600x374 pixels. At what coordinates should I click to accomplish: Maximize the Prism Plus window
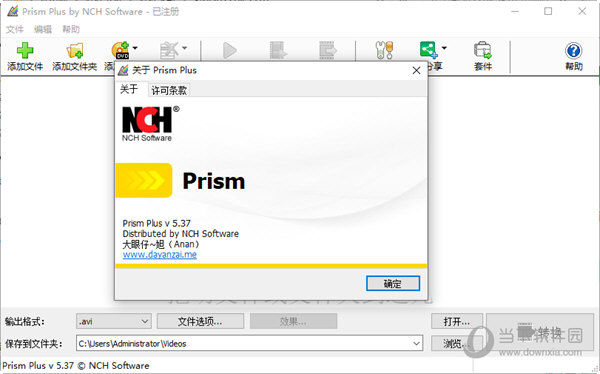coord(548,11)
